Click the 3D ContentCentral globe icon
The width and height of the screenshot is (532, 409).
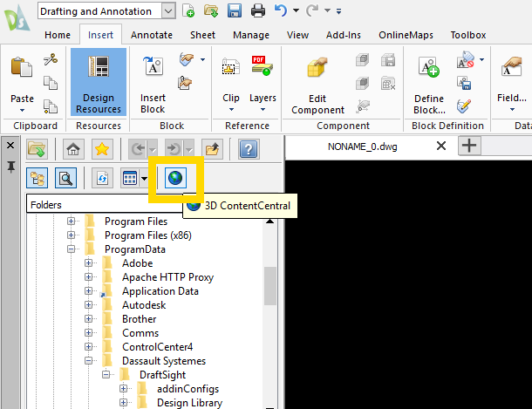pyautogui.click(x=175, y=178)
